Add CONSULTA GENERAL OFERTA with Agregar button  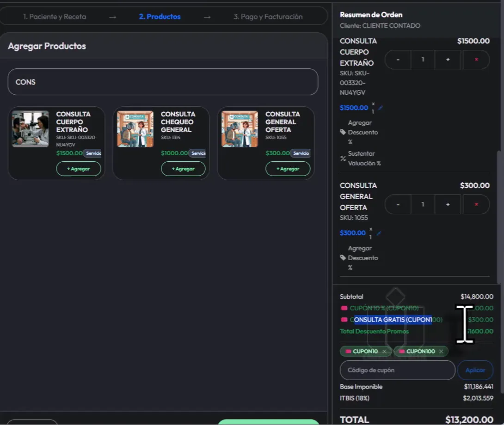pyautogui.click(x=288, y=169)
